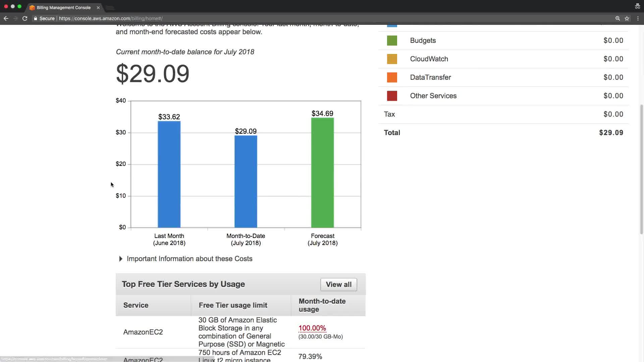This screenshot has width=644, height=362.
Task: Click the Secure padlock icon
Action: point(36,18)
